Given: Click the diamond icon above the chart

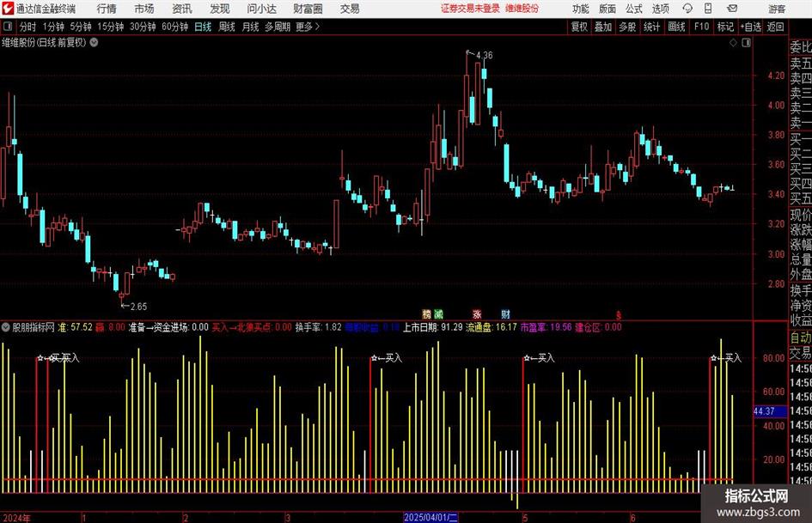Looking at the screenshot, I should click(x=733, y=43).
